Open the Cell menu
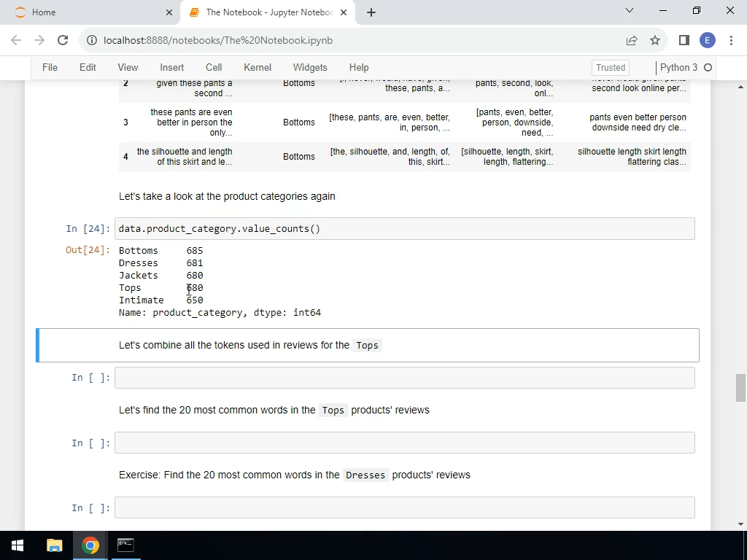The width and height of the screenshot is (747, 560). pyautogui.click(x=213, y=67)
